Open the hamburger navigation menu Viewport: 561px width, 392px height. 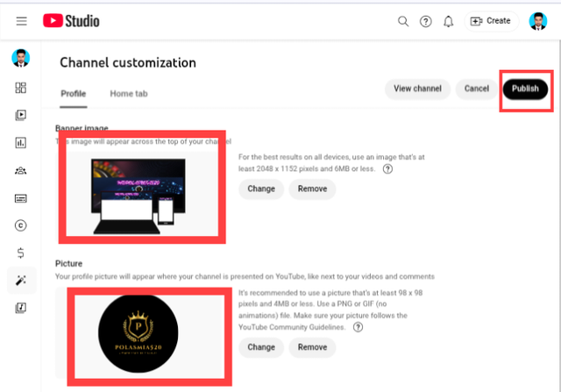pos(21,21)
